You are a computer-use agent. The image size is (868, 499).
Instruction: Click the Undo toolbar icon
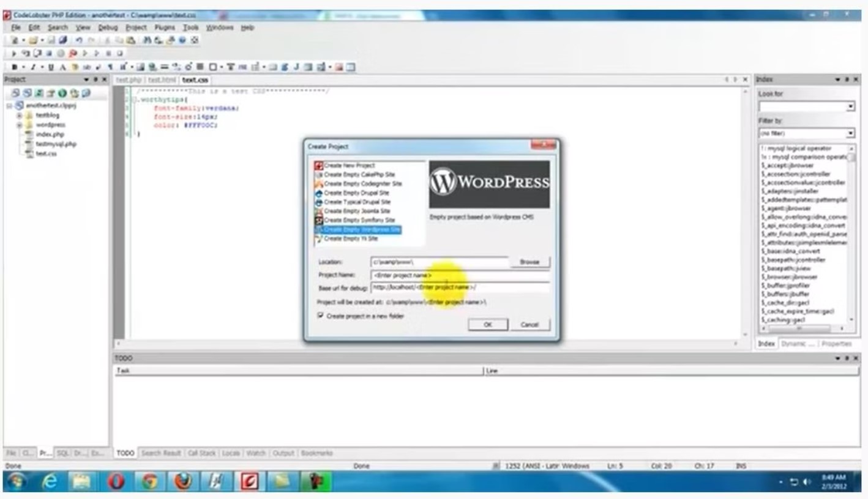(x=79, y=40)
